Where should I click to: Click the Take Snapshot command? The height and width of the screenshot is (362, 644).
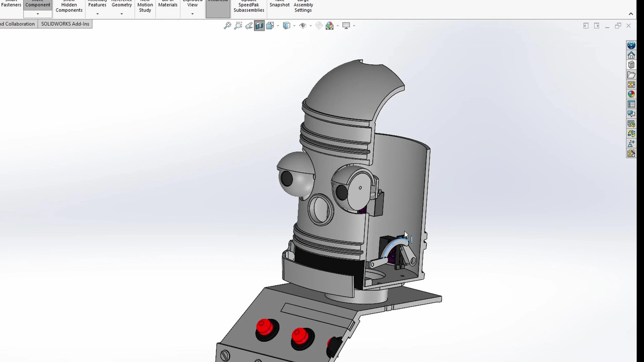click(x=279, y=4)
